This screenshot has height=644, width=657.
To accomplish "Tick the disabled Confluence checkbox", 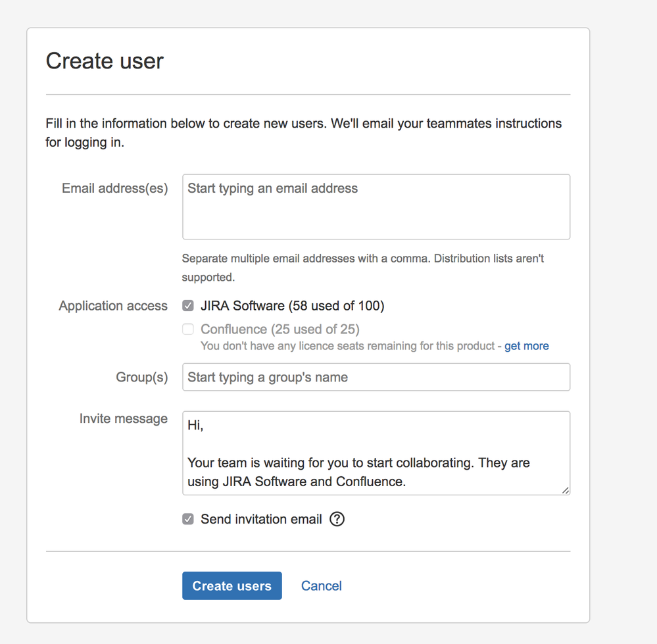I will pos(187,330).
